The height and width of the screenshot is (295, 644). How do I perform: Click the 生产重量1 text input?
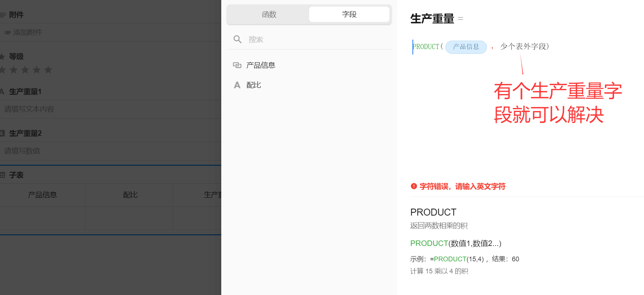(111, 109)
